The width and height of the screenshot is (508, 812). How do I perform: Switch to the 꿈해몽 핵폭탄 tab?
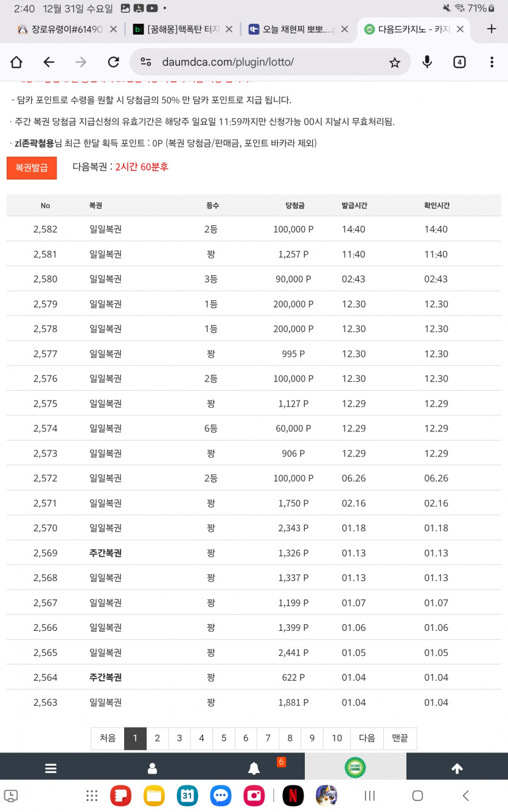[x=175, y=28]
